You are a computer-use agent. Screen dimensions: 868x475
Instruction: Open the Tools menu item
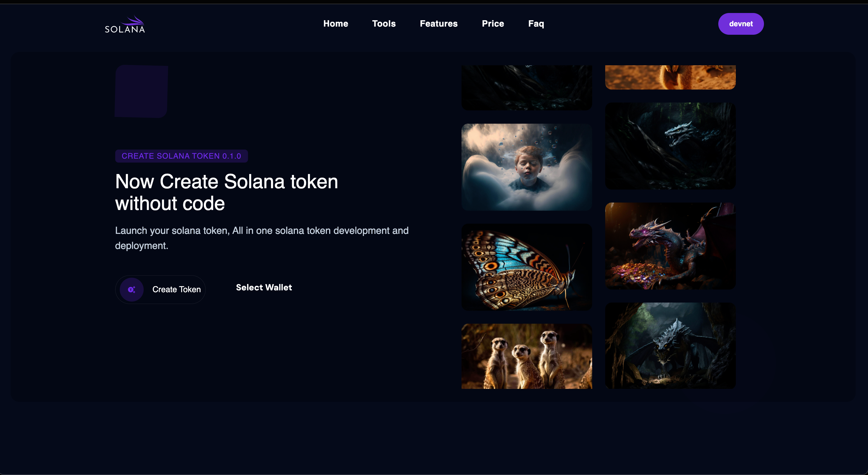[384, 24]
